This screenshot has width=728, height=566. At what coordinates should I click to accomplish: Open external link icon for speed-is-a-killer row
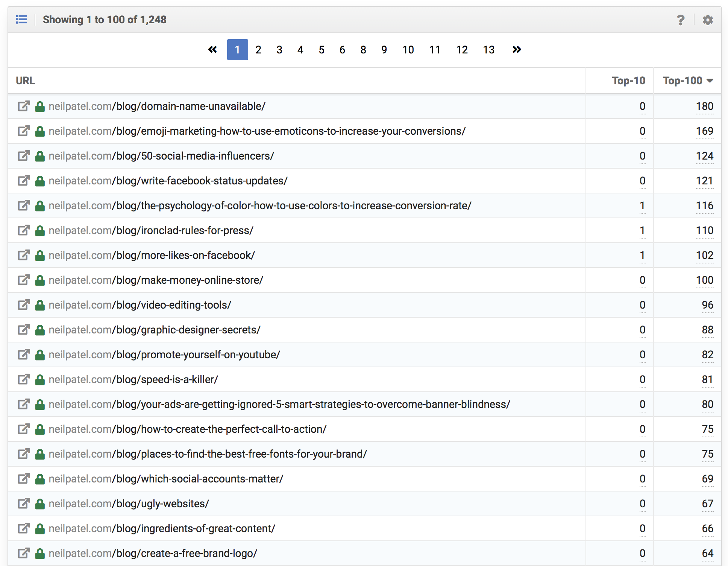[24, 379]
